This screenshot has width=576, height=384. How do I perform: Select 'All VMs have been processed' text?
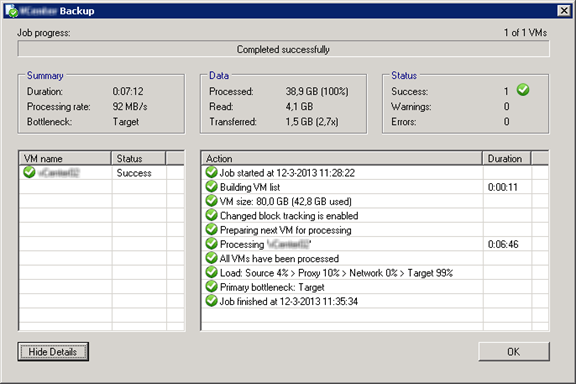pos(279,259)
